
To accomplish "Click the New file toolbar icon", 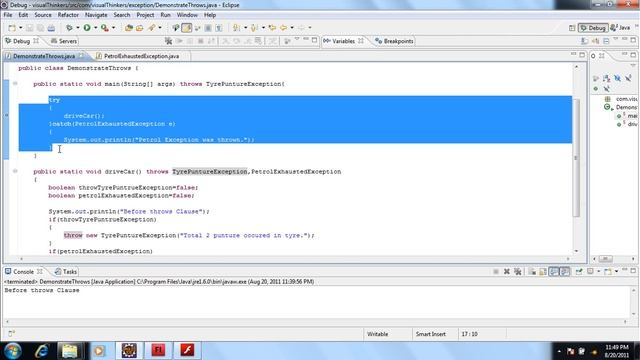I will click(12, 28).
